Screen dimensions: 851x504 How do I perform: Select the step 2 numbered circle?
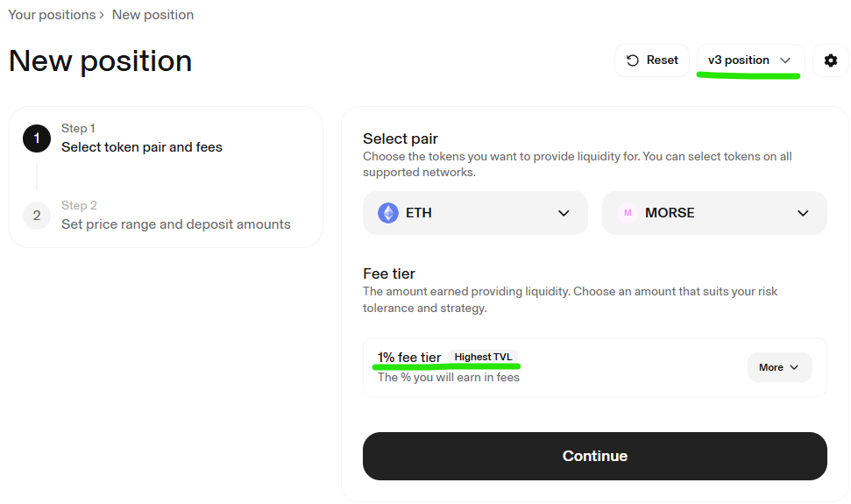37,216
